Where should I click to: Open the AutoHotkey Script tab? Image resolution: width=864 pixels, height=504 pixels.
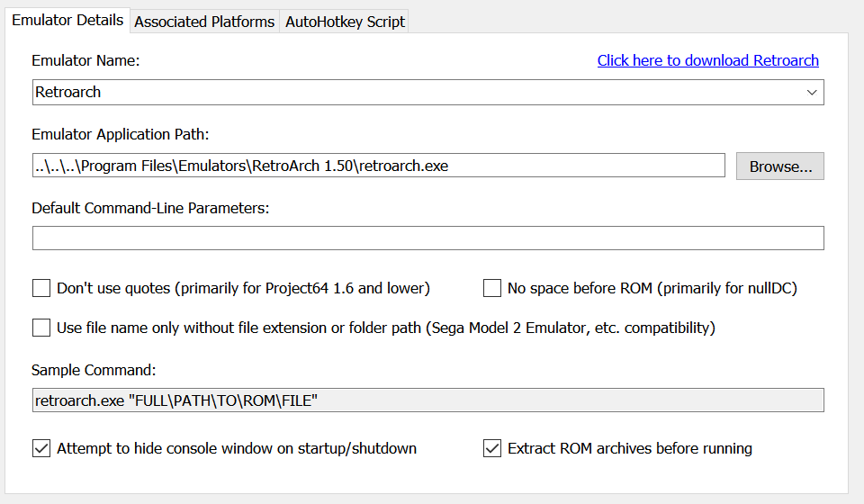(345, 22)
